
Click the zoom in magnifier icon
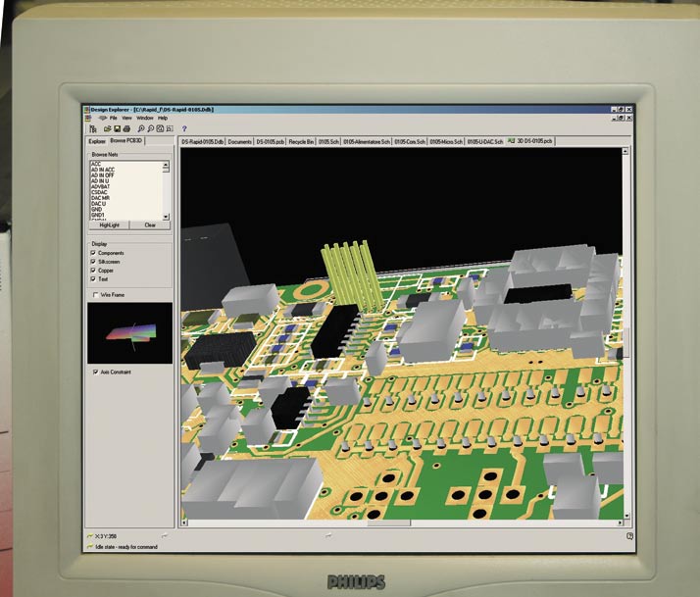[140, 128]
